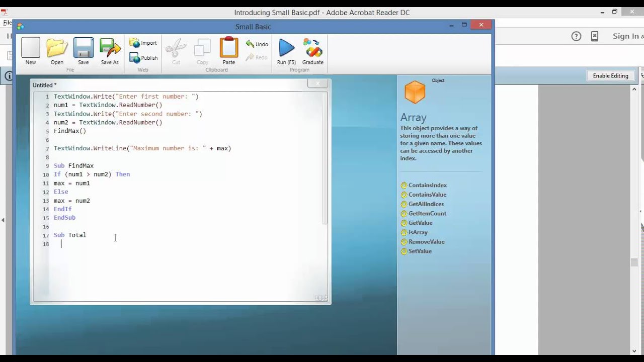The width and height of the screenshot is (644, 362).
Task: Click the Cut scissors icon
Action: click(x=176, y=51)
